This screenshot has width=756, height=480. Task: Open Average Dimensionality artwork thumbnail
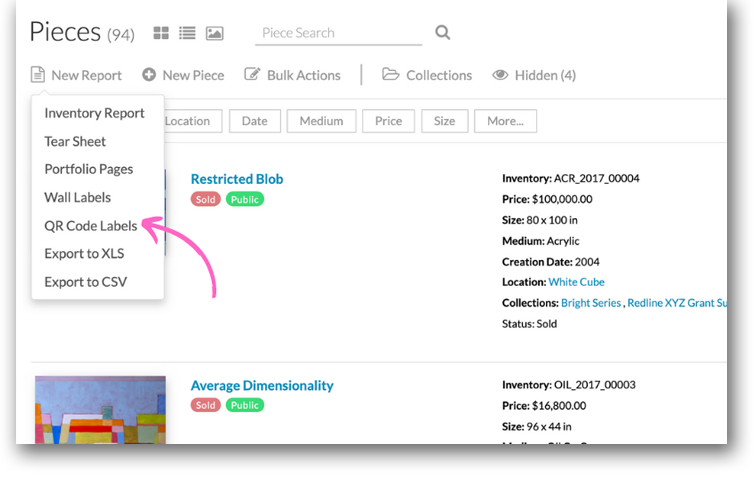(x=100, y=410)
